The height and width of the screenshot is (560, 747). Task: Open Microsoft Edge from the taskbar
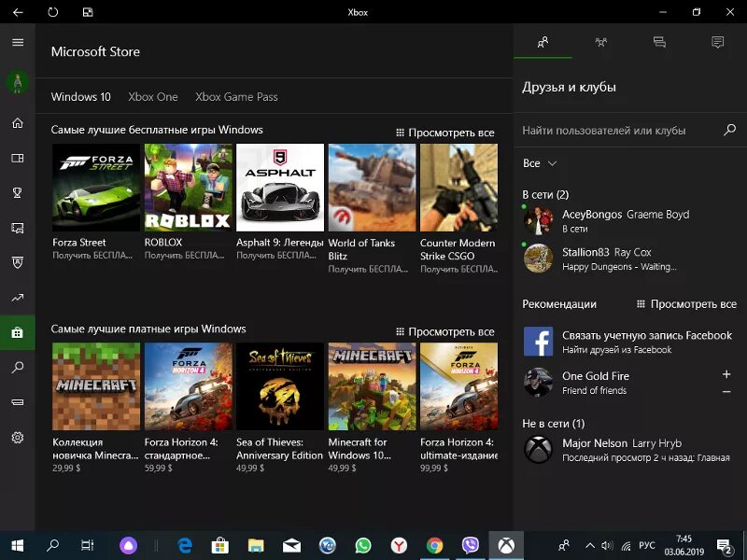click(185, 545)
